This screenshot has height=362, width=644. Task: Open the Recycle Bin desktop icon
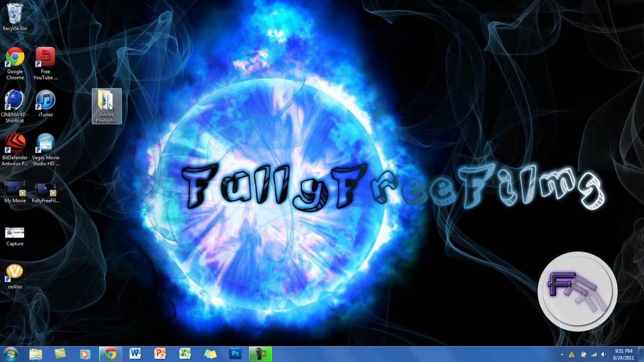pyautogui.click(x=15, y=17)
